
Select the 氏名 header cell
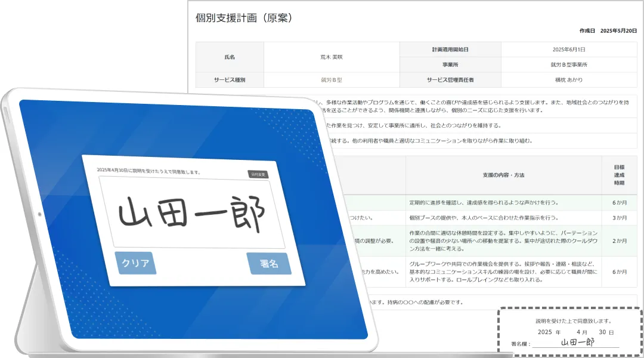click(230, 57)
